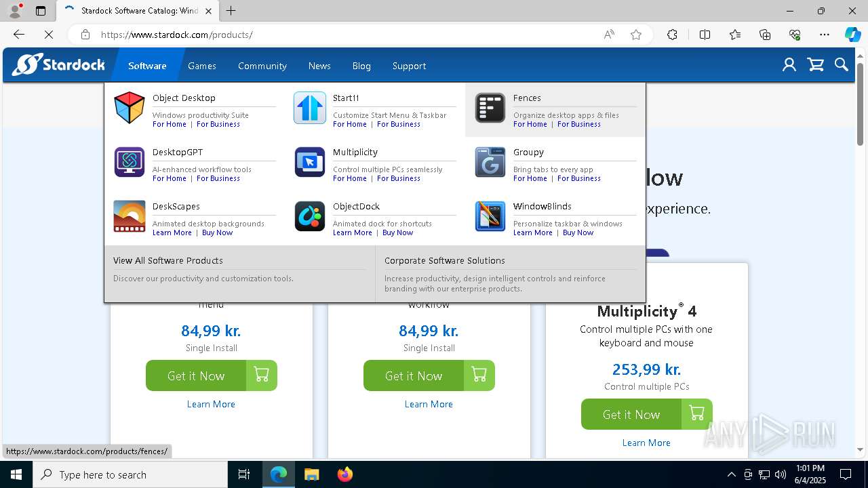Open DeskScapes Learn More link

[x=172, y=232]
